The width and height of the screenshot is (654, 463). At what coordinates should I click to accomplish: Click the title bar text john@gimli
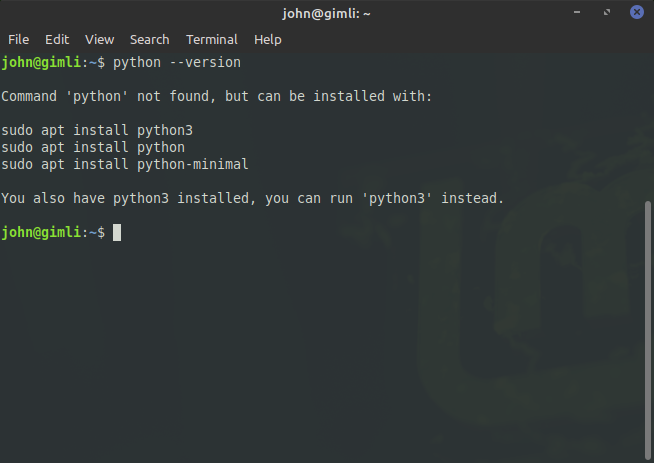(326, 13)
